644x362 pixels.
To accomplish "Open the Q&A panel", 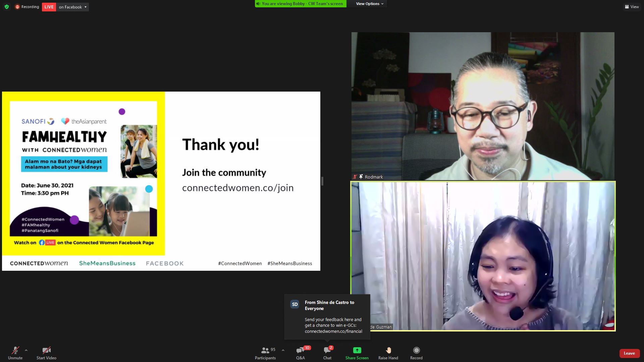I will coord(301,353).
